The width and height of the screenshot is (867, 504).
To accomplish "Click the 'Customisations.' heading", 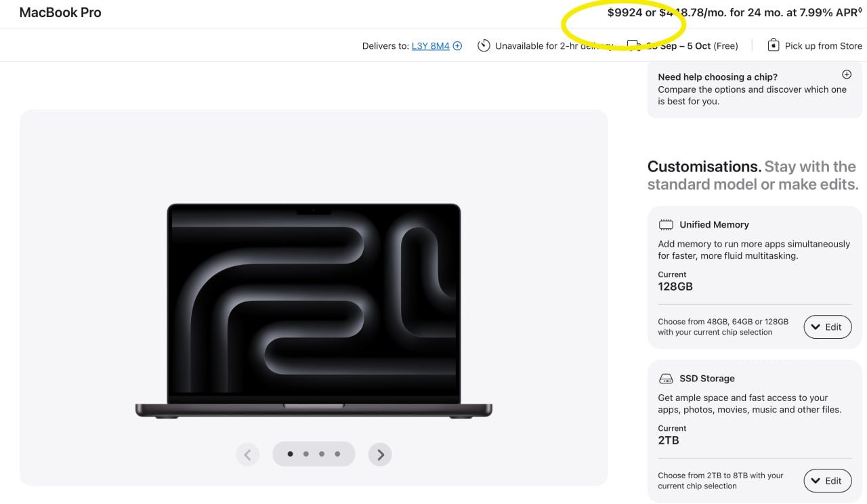I will coord(704,167).
